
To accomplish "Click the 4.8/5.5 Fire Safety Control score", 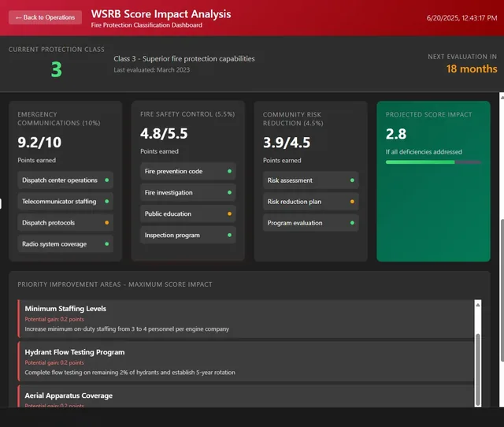I will [x=164, y=133].
